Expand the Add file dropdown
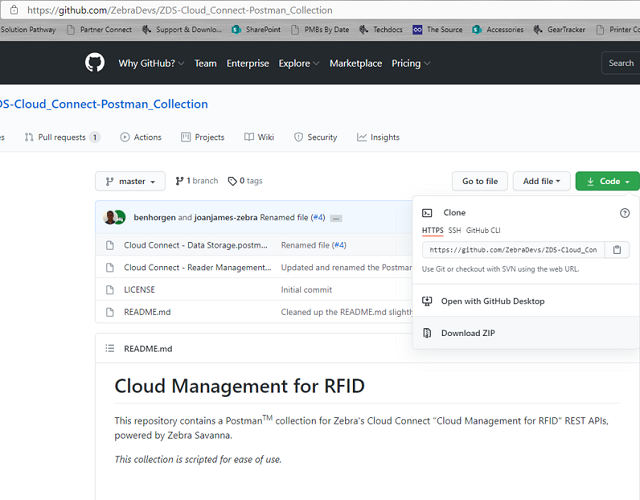The image size is (640, 500). pos(542,181)
